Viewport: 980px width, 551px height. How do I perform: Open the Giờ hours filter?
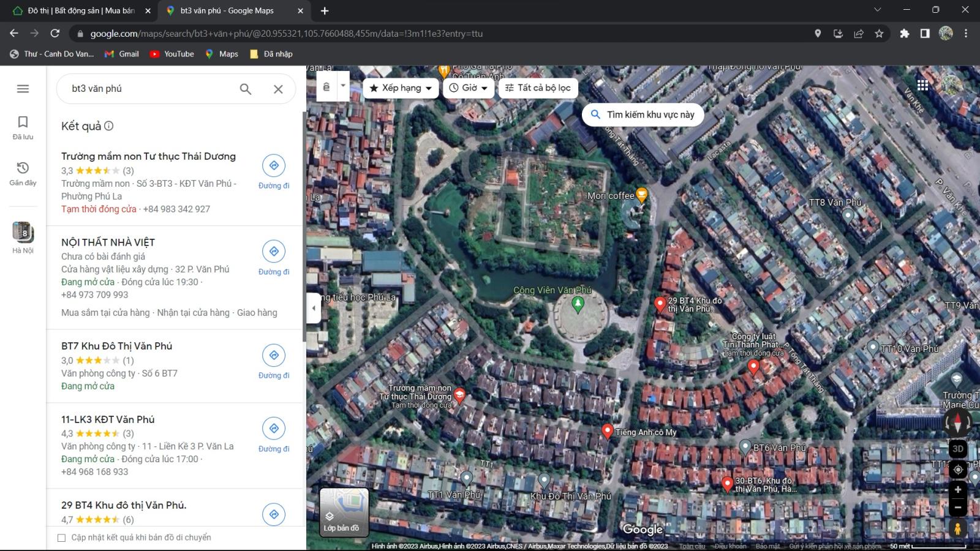point(469,88)
